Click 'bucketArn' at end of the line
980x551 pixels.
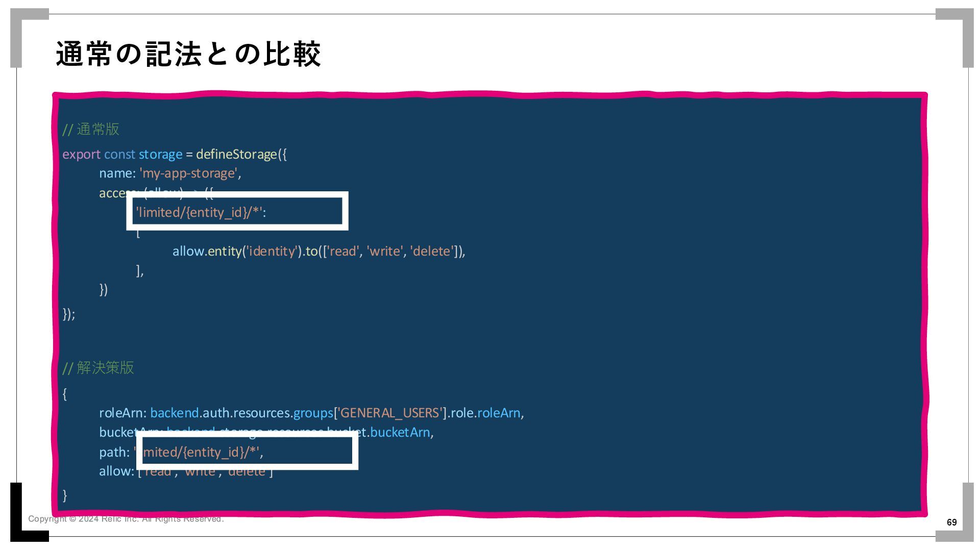400,433
